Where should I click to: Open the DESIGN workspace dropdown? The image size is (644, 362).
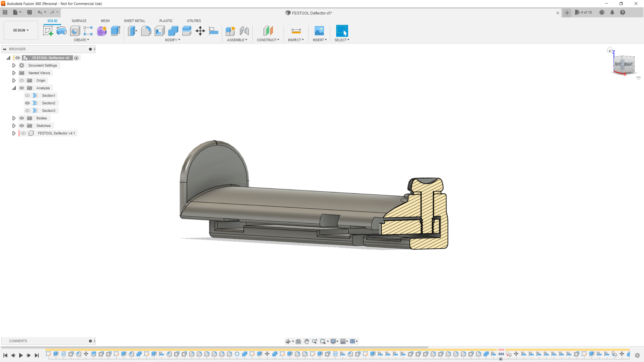click(x=21, y=30)
